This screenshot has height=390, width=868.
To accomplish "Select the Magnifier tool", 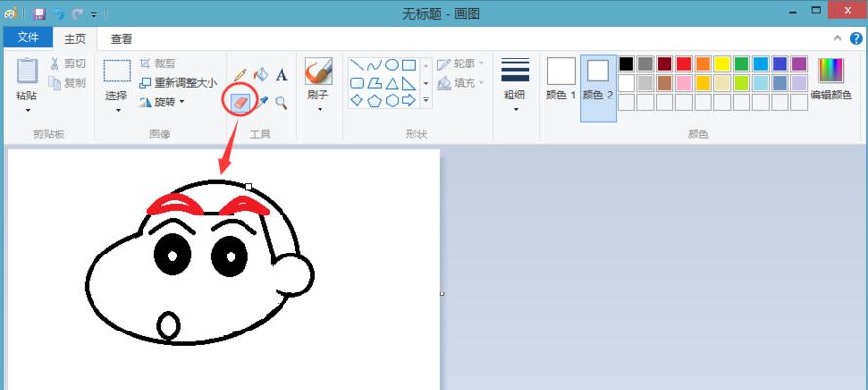I will point(282,102).
